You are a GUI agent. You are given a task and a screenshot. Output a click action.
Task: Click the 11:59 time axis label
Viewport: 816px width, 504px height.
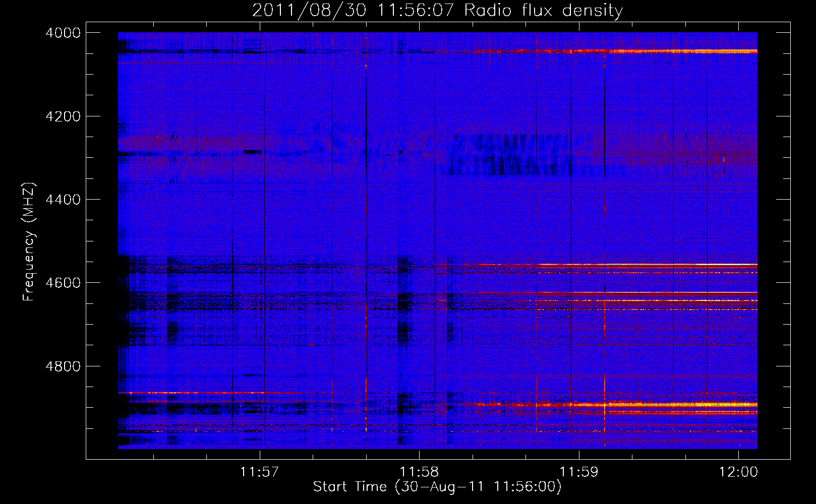pyautogui.click(x=579, y=472)
